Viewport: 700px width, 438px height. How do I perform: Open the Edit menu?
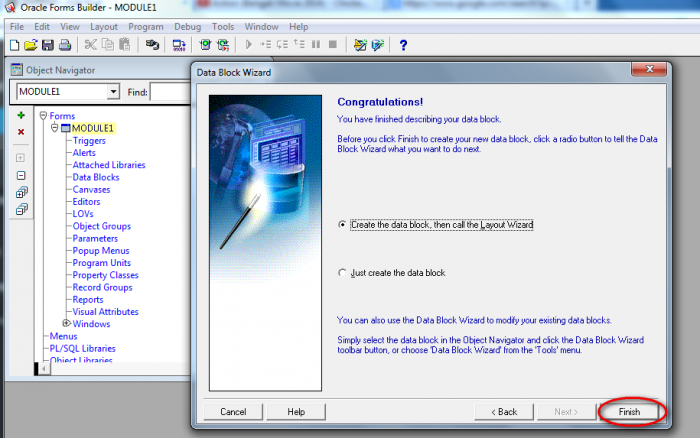[x=42, y=27]
